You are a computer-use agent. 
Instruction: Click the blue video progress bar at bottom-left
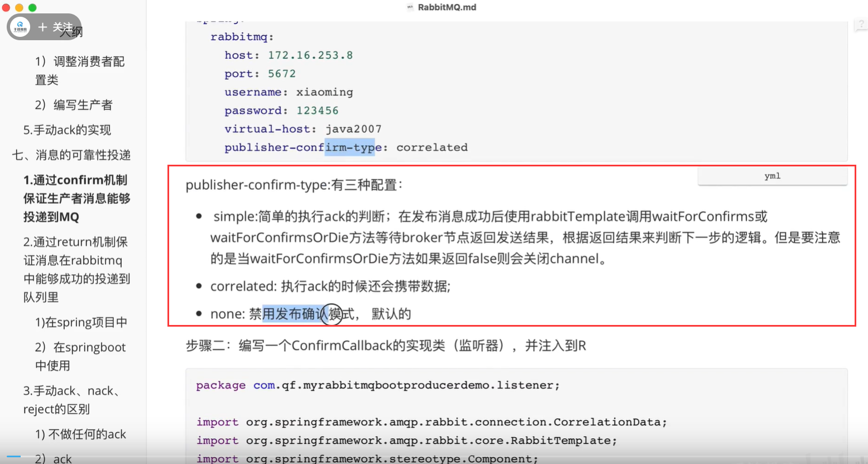(13, 456)
